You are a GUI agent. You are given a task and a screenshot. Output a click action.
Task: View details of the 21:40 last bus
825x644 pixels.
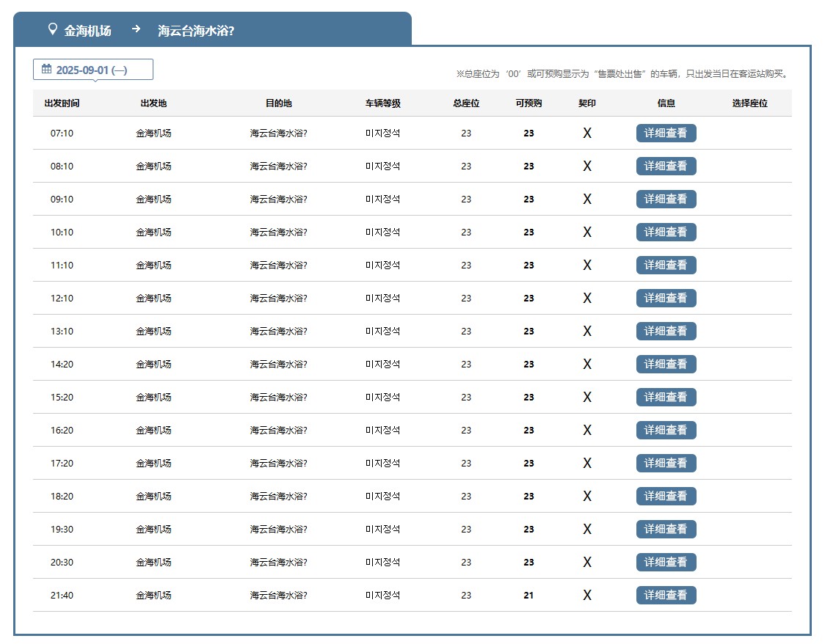click(x=666, y=596)
